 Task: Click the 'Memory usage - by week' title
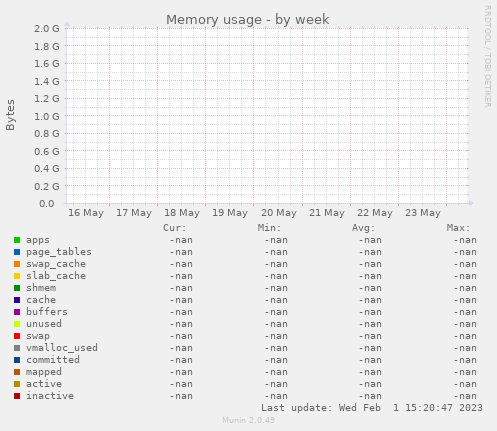click(248, 20)
